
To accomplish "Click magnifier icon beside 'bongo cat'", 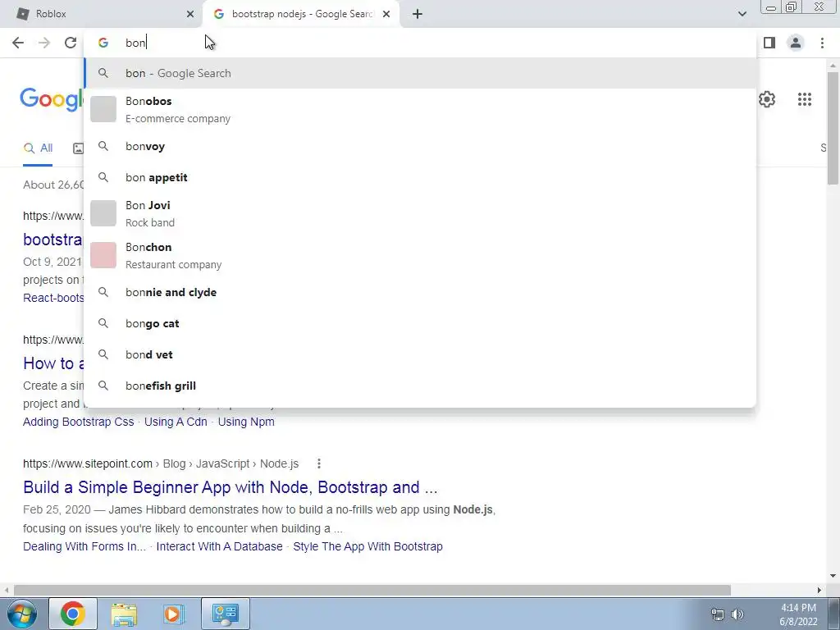I will tap(103, 323).
